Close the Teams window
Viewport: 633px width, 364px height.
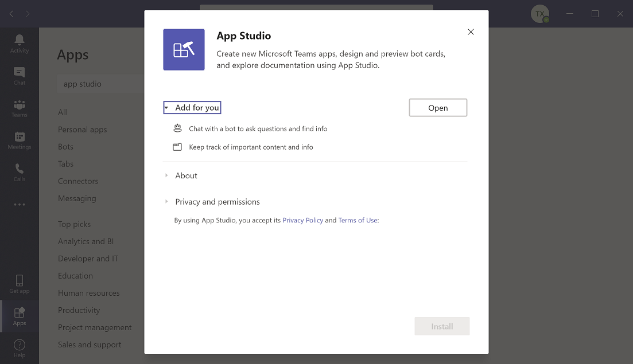coord(620,14)
